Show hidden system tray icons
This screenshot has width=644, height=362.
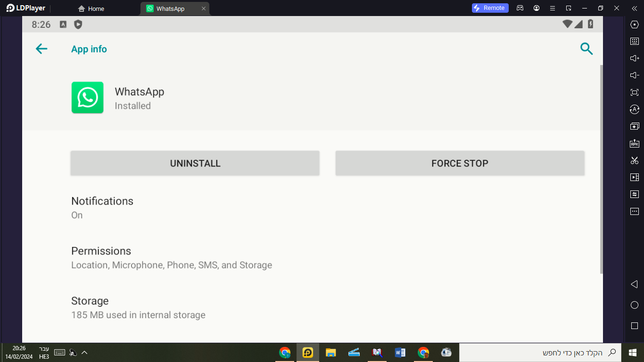pyautogui.click(x=84, y=353)
